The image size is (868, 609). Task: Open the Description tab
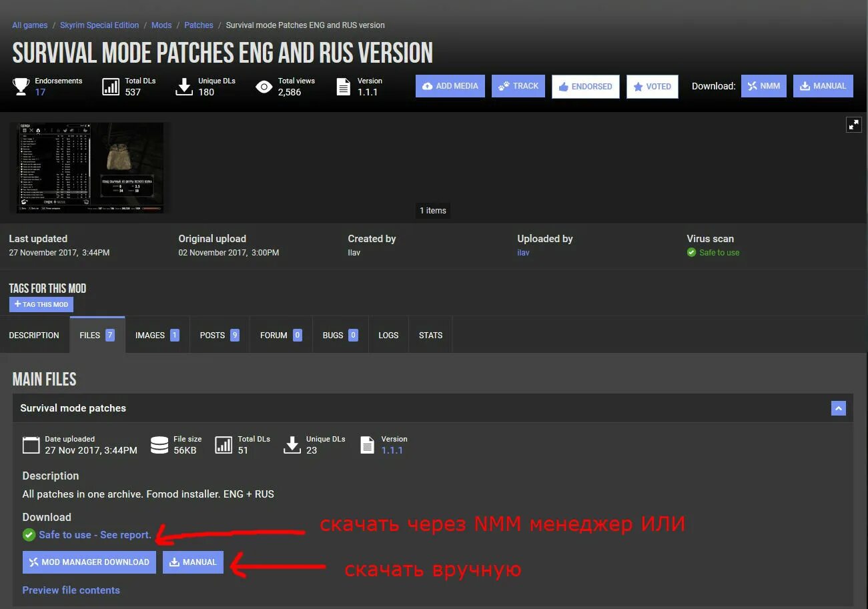[34, 336]
